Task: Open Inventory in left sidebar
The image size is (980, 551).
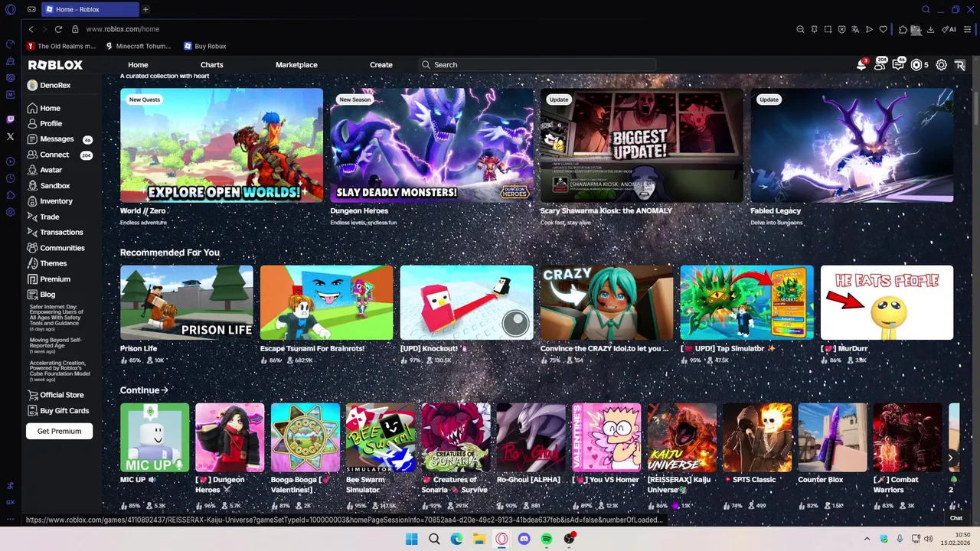Action: 56,201
